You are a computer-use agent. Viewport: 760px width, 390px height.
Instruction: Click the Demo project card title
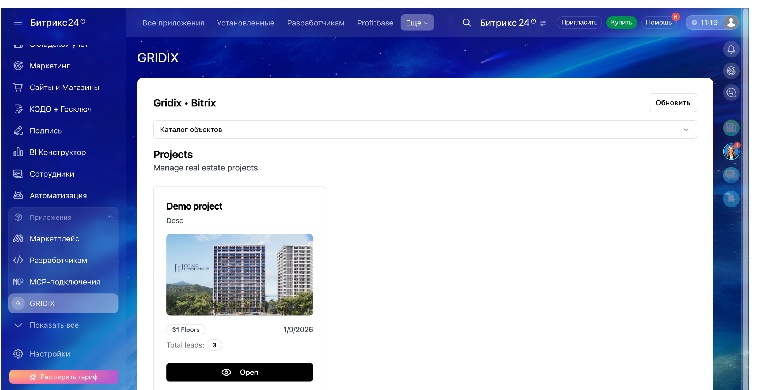194,206
